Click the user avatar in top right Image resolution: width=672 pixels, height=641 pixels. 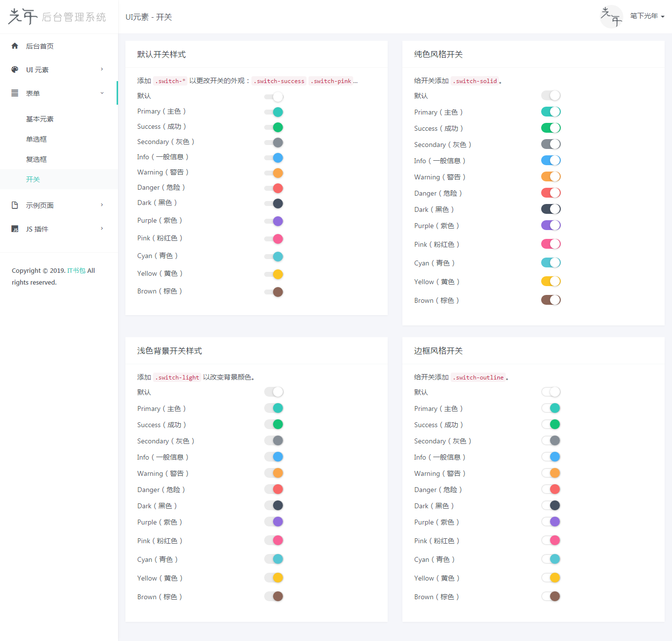(x=611, y=17)
